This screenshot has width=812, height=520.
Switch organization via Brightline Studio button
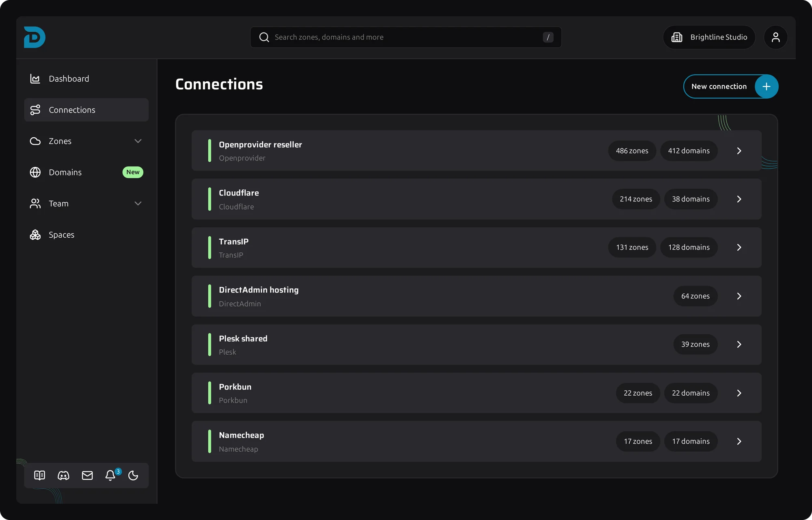pos(709,37)
